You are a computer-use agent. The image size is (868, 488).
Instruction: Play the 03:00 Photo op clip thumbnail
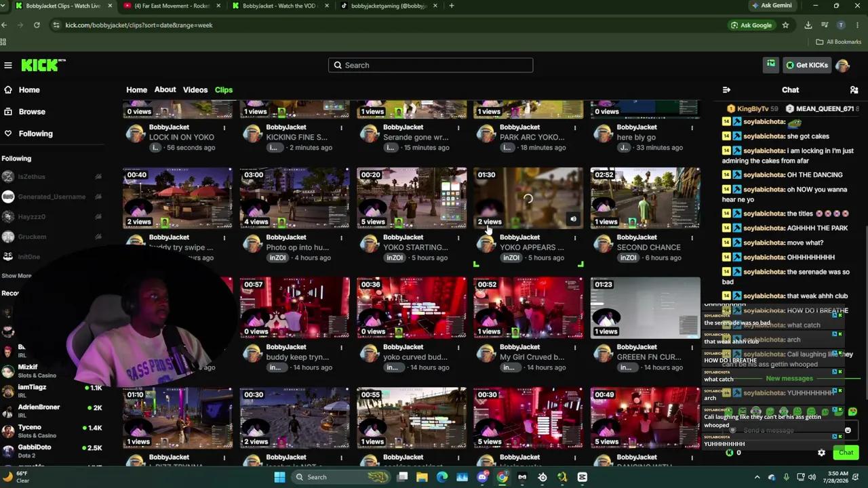pyautogui.click(x=294, y=198)
